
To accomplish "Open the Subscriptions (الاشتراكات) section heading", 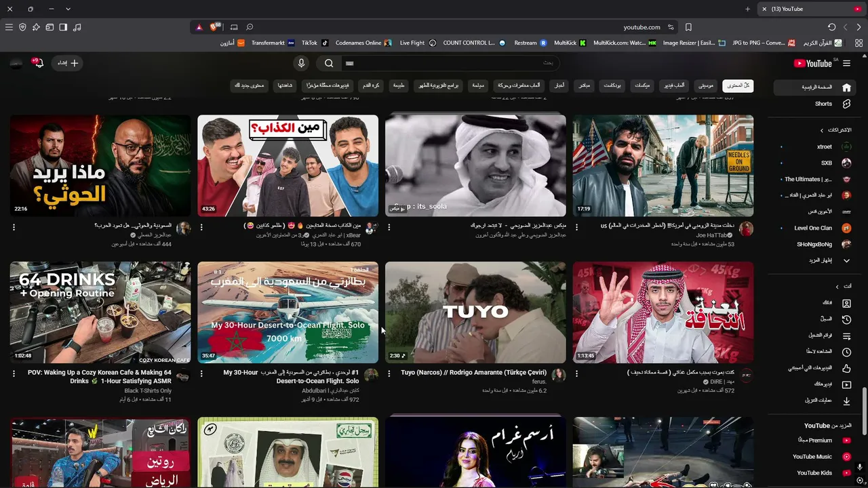I will [x=835, y=130].
